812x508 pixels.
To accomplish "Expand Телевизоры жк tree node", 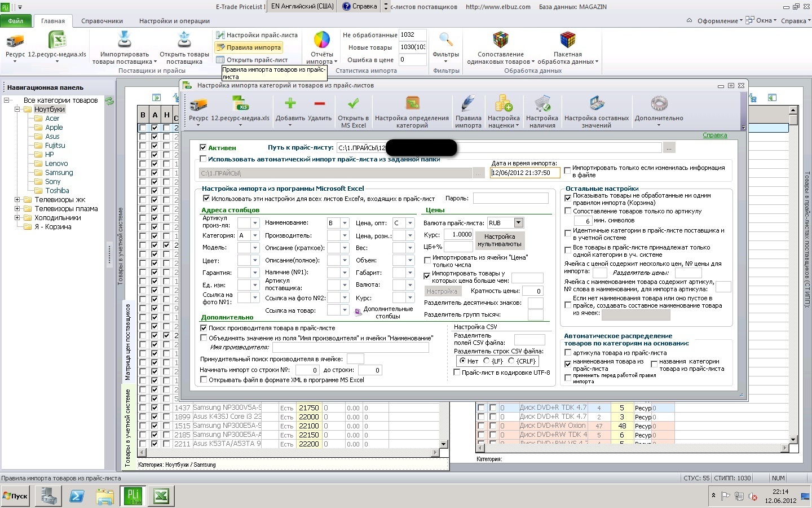I will (x=17, y=200).
